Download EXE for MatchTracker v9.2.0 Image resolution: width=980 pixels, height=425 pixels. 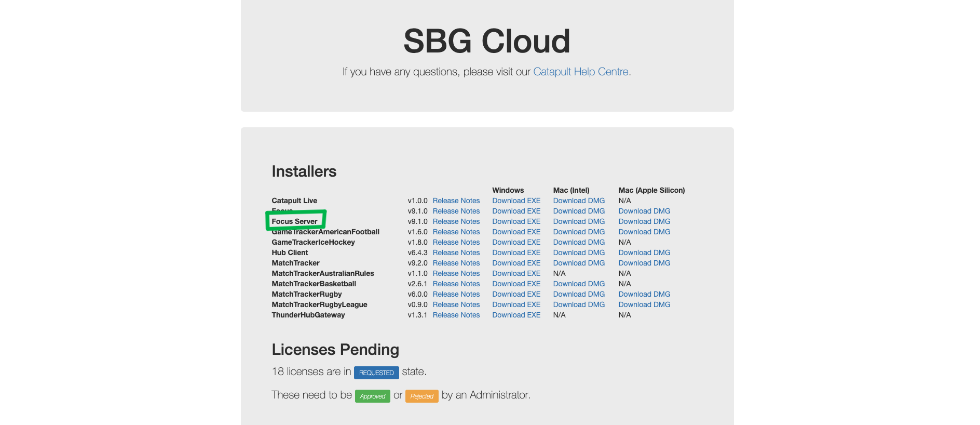(516, 263)
